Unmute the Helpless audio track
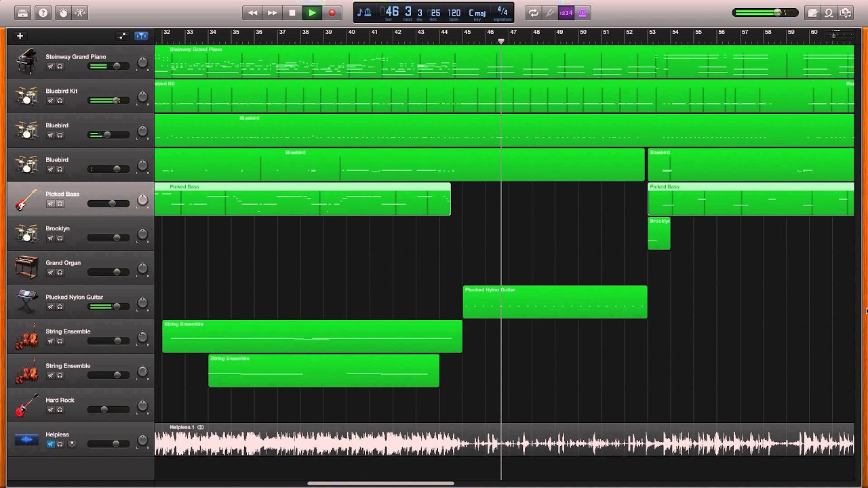 (50, 444)
